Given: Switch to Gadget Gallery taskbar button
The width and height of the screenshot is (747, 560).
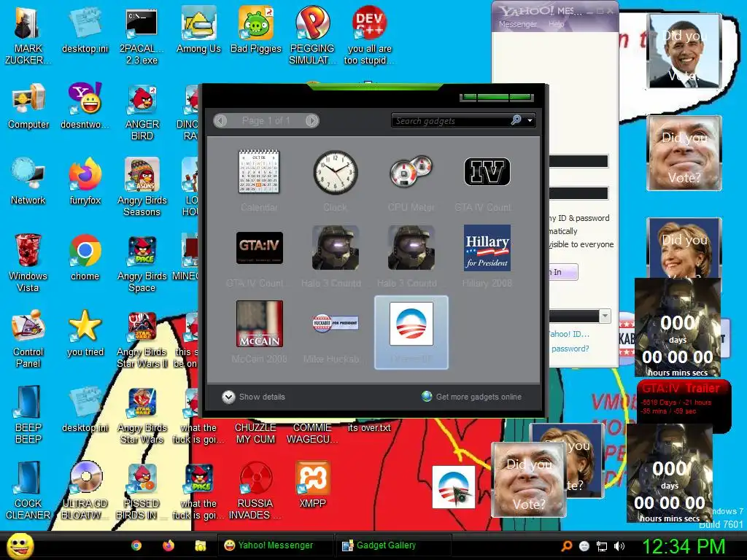Looking at the screenshot, I should tap(393, 545).
